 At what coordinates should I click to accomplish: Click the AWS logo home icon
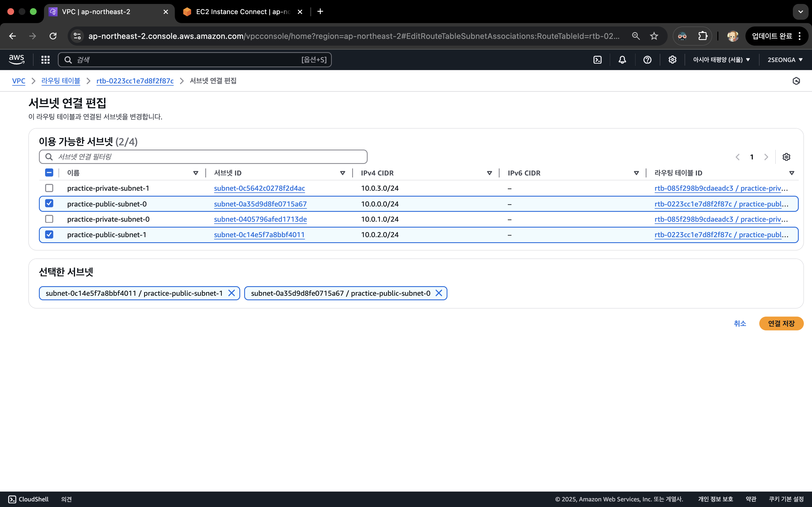pyautogui.click(x=16, y=60)
